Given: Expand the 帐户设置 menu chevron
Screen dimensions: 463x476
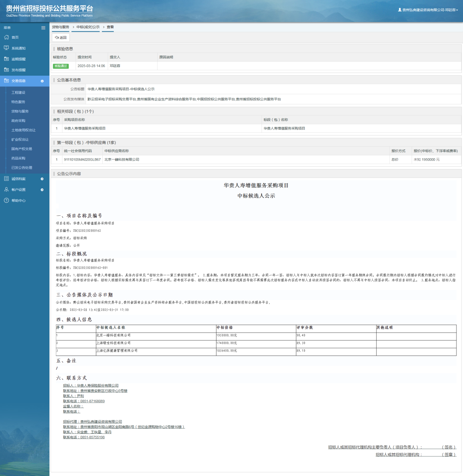Looking at the screenshot, I should tap(42, 190).
